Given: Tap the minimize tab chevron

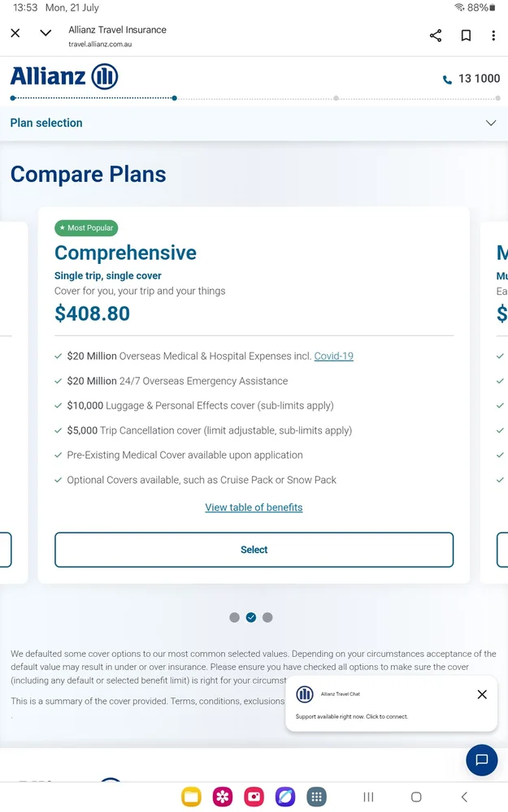Looking at the screenshot, I should click(x=46, y=33).
